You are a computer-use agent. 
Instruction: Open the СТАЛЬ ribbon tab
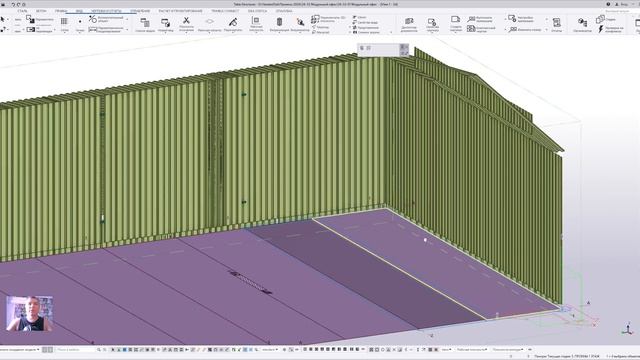(x=22, y=11)
